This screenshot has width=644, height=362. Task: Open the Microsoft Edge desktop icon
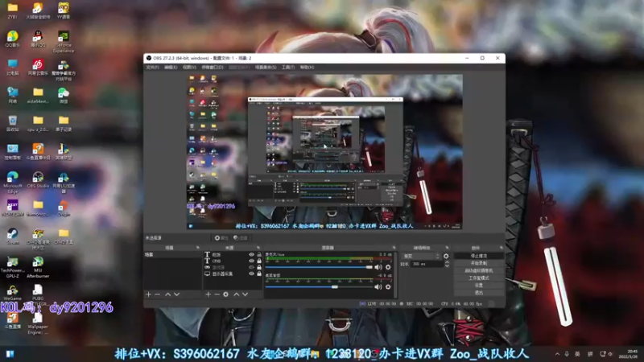[13, 183]
